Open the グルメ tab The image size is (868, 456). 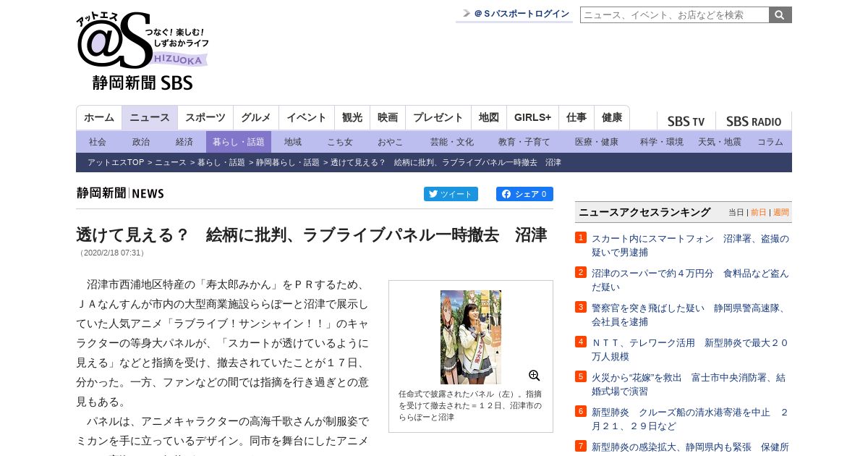tap(256, 117)
